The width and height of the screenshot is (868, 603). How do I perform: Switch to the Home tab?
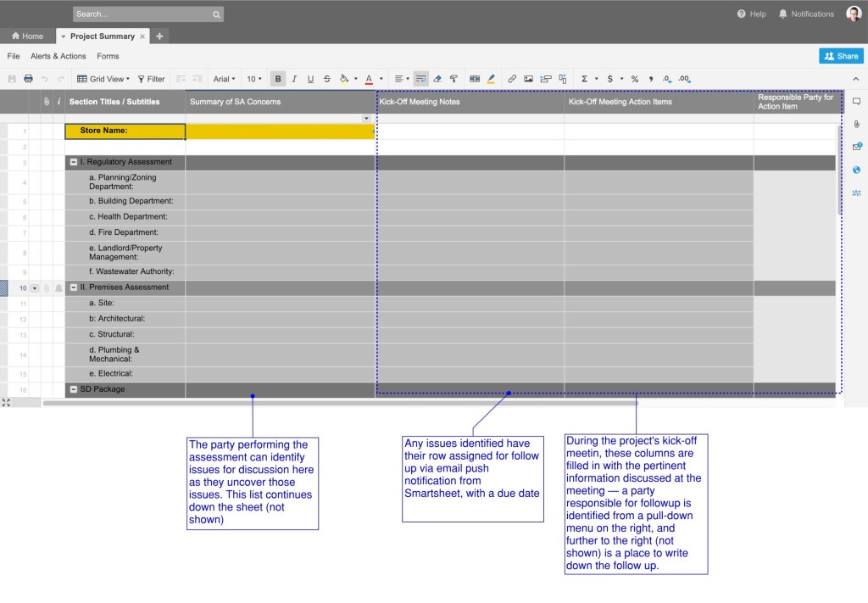(27, 36)
